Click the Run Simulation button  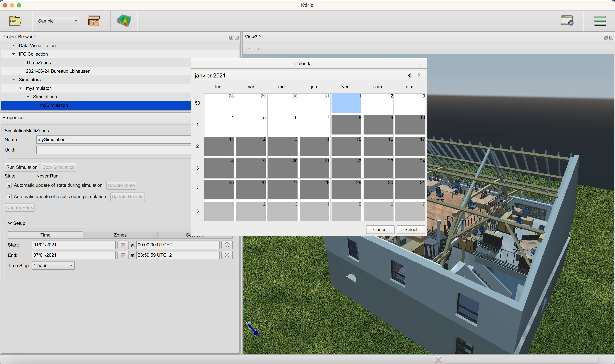[x=22, y=167]
